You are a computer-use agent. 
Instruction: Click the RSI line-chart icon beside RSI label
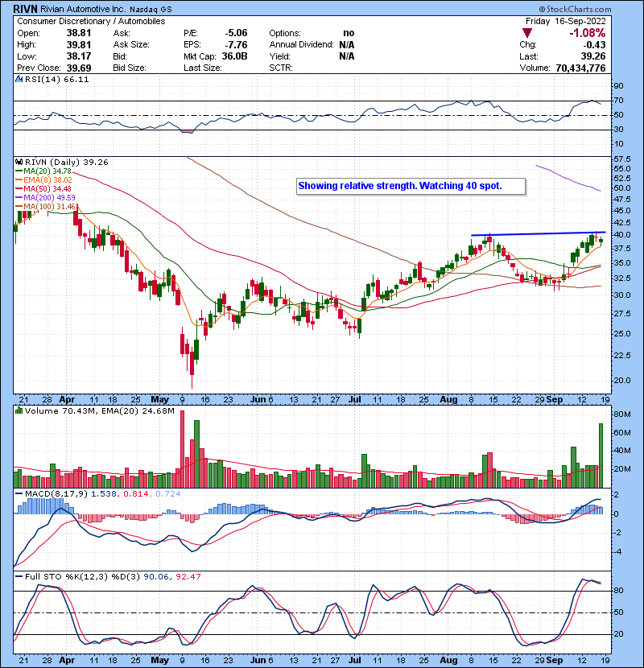19,79
